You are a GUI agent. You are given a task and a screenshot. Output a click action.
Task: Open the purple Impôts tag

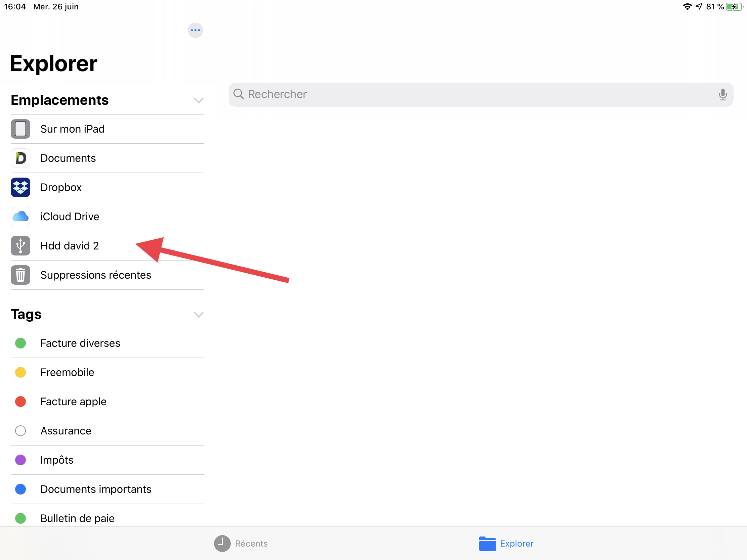click(x=57, y=460)
